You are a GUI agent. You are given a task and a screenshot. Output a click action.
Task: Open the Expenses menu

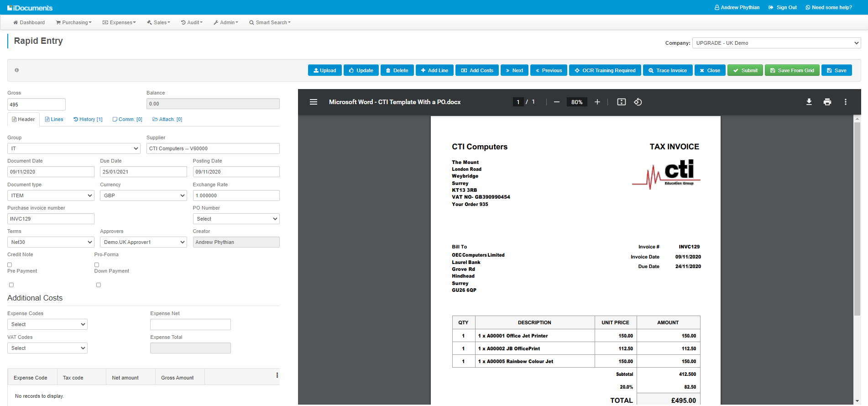click(119, 22)
